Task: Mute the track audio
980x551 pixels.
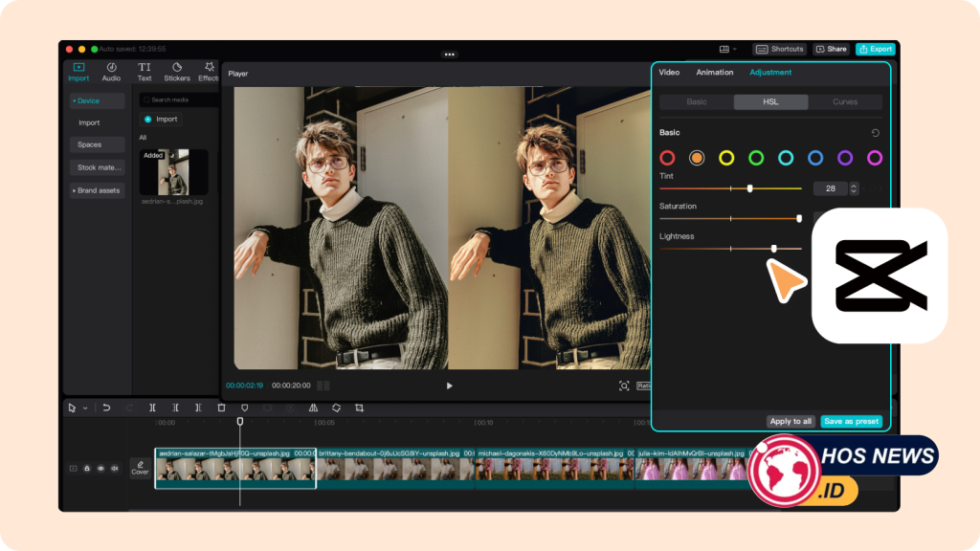Action: pos(115,469)
